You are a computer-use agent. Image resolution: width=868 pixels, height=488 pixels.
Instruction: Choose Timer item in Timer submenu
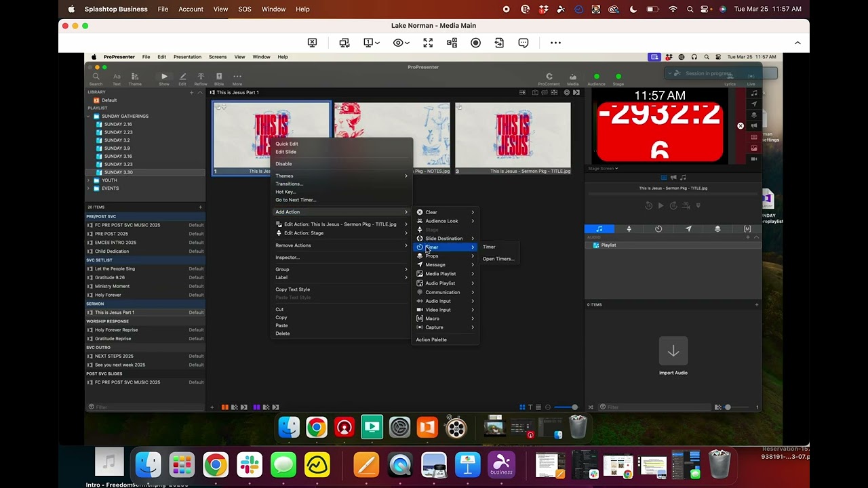pyautogui.click(x=489, y=247)
